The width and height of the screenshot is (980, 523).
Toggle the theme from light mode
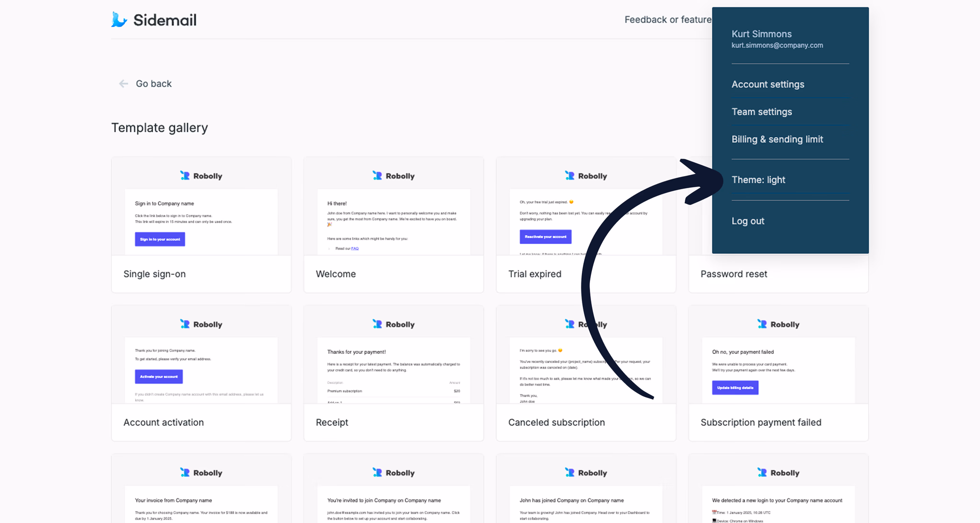tap(758, 180)
